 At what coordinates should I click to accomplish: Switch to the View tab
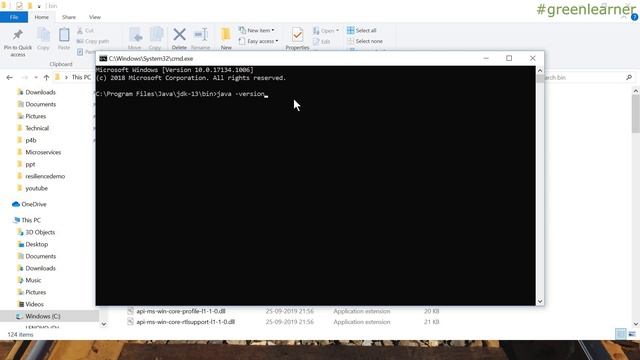(95, 17)
